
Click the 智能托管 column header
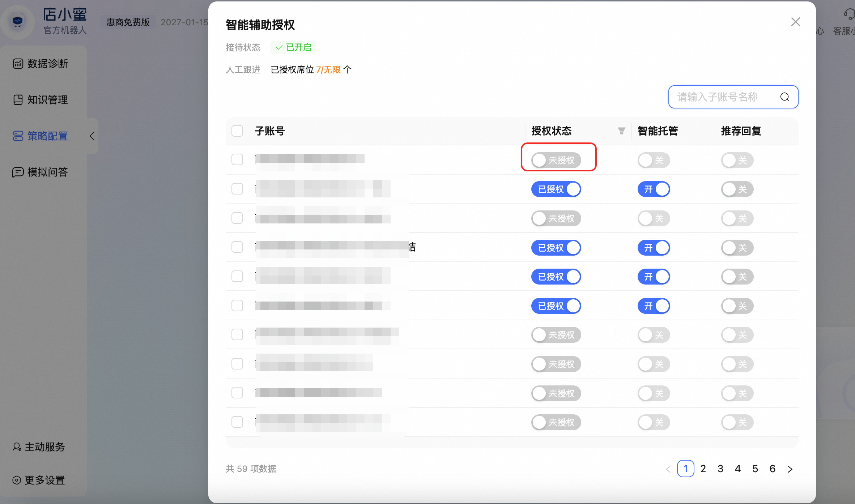tap(658, 131)
